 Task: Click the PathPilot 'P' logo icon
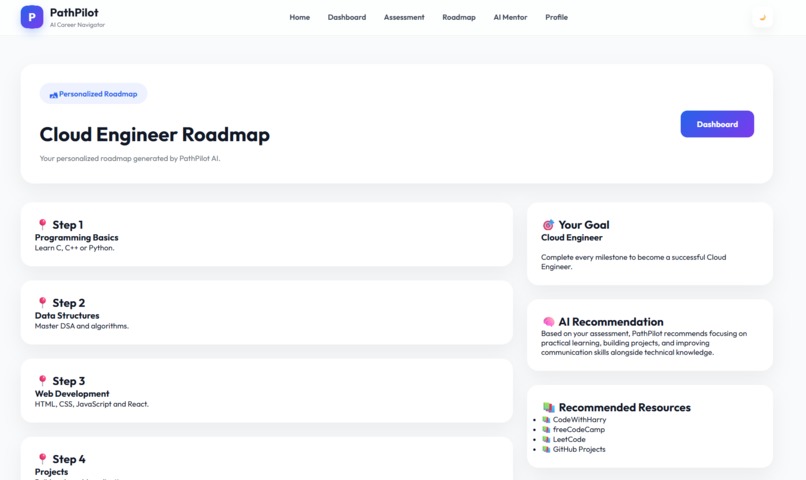(x=32, y=17)
